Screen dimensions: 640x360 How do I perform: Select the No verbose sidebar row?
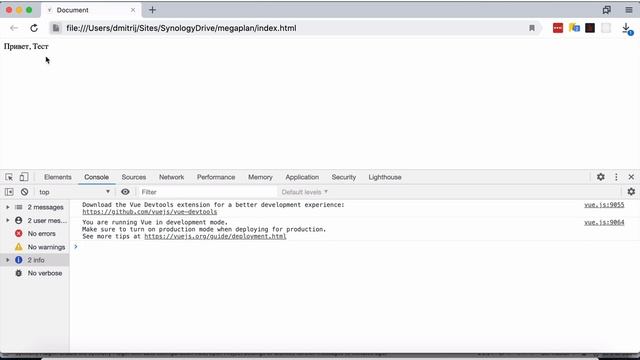(35, 273)
